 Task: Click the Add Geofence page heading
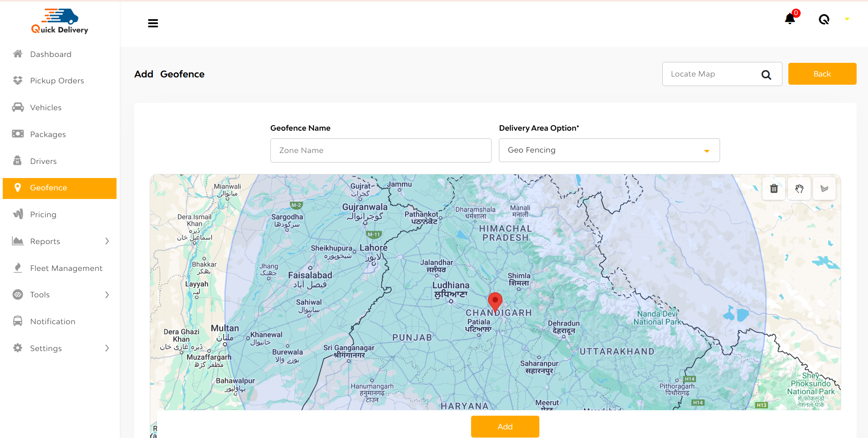[169, 74]
